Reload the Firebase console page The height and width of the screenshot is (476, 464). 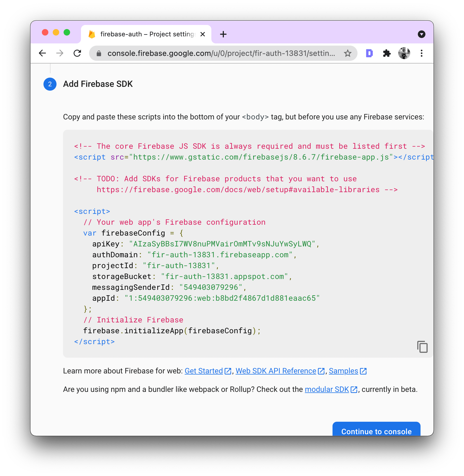[77, 53]
